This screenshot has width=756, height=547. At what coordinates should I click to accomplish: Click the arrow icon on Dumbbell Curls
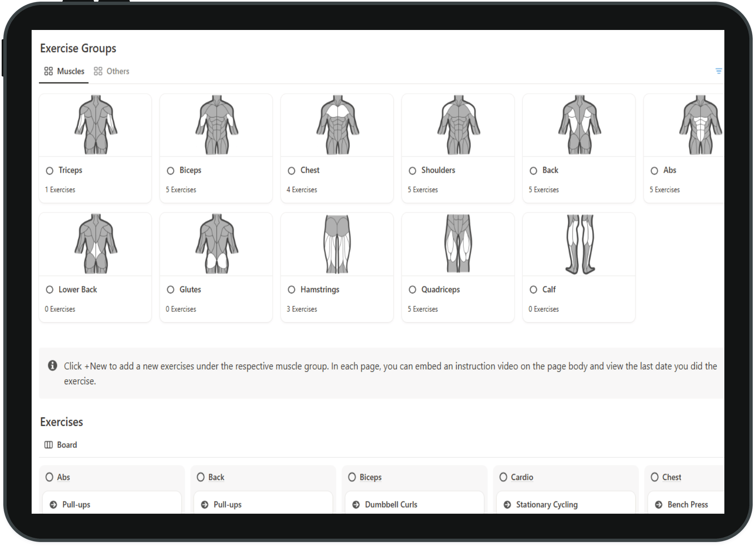(x=356, y=505)
